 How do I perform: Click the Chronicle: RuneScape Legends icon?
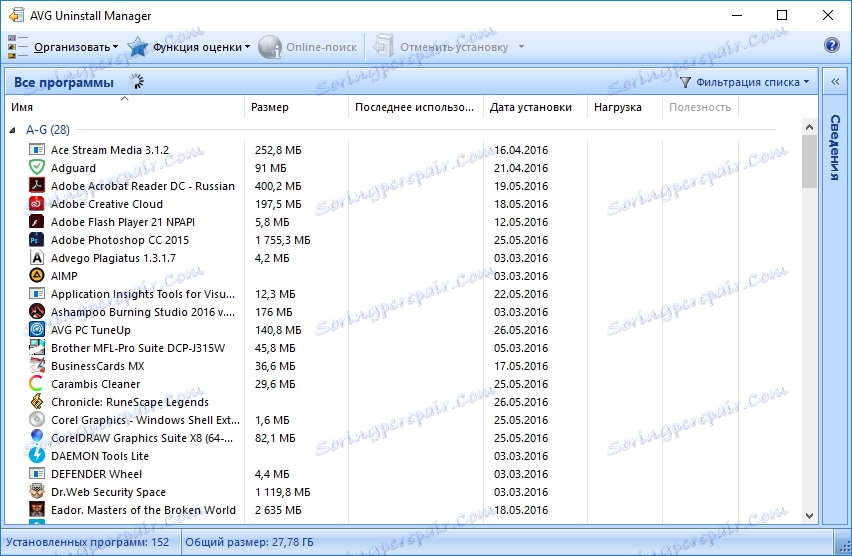36,401
